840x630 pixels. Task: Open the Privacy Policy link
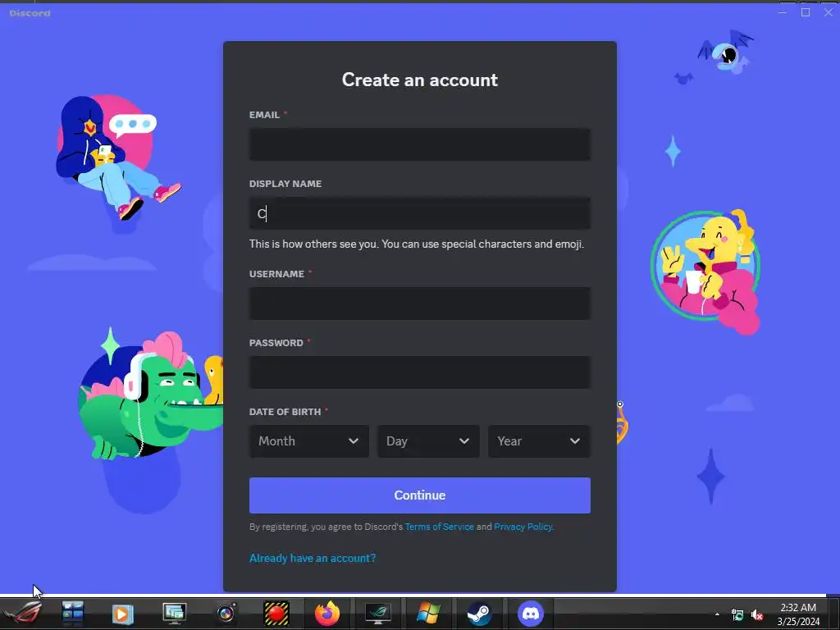point(523,527)
